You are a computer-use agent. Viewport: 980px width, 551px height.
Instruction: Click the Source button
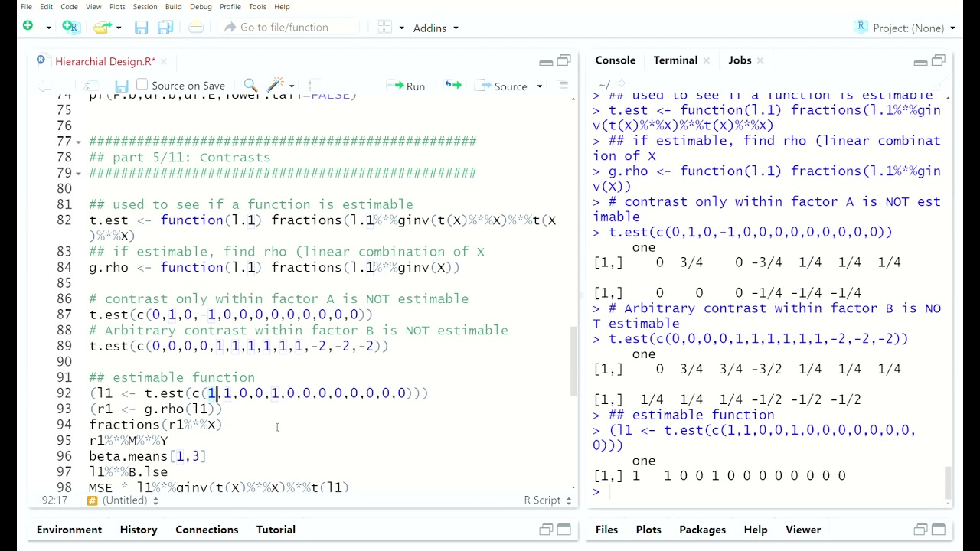click(501, 86)
